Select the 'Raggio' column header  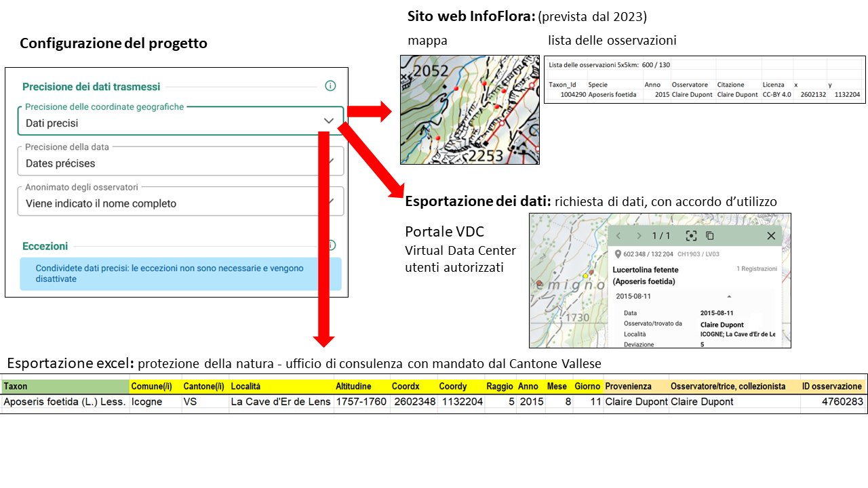click(500, 386)
